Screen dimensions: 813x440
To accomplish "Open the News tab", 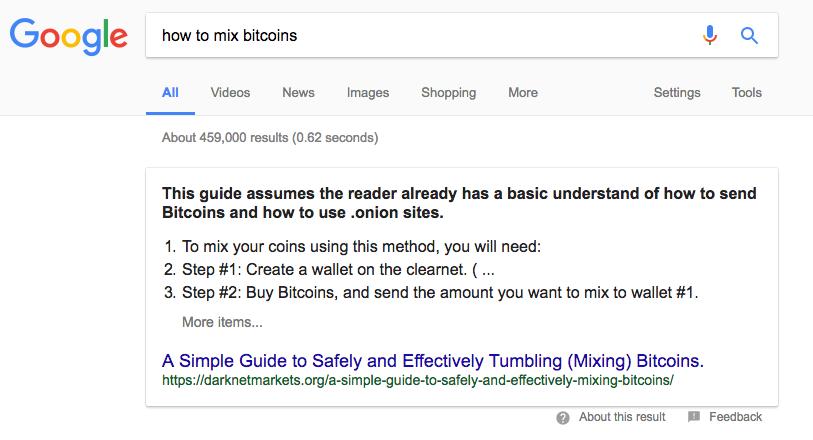I will click(298, 93).
